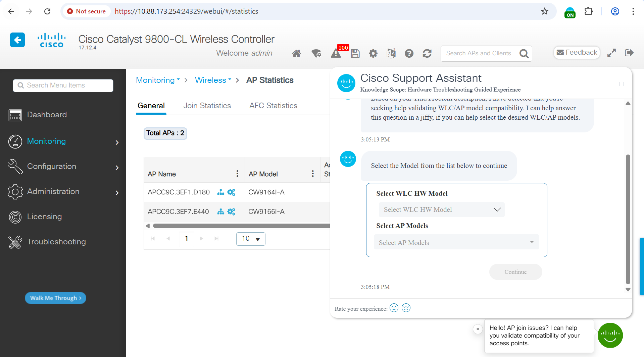
Task: Open topology icon for APCC9C.3EF7.E440
Action: [220, 212]
